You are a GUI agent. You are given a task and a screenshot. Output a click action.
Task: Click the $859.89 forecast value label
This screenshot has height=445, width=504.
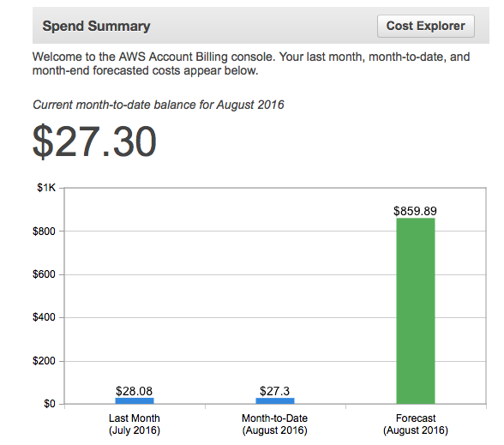click(415, 211)
